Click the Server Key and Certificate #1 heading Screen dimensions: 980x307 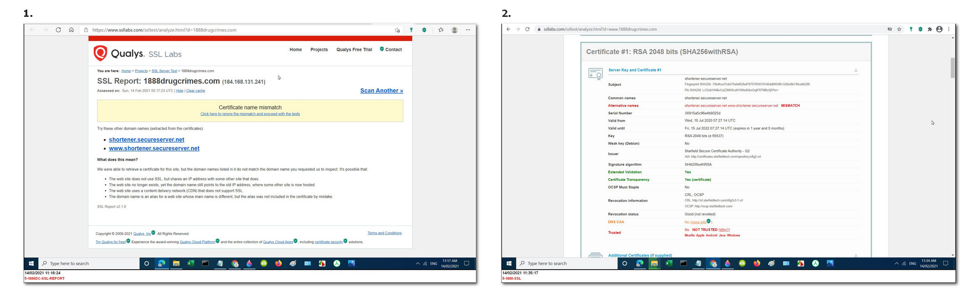635,70
